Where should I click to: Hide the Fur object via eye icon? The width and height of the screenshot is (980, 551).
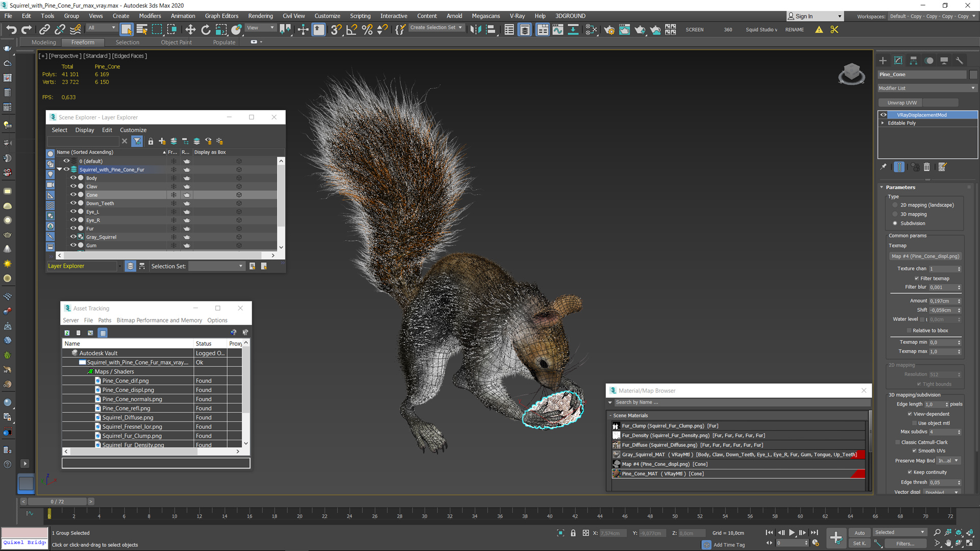tap(73, 229)
